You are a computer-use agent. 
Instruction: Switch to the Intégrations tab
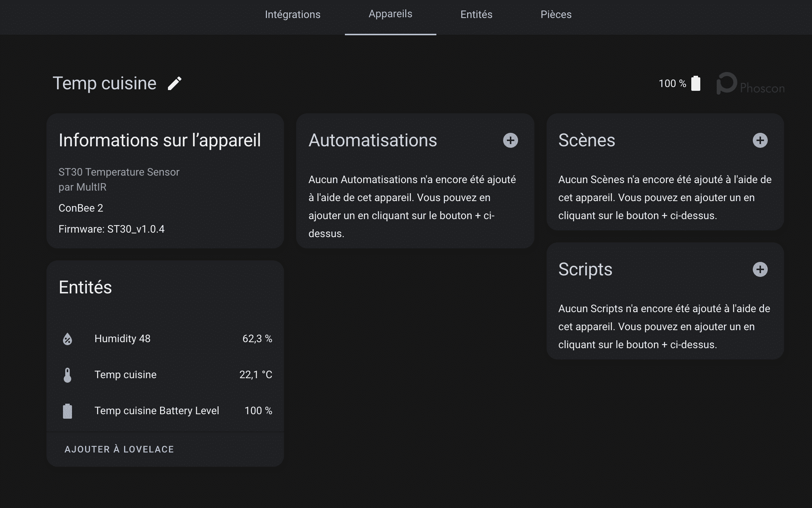click(x=292, y=15)
